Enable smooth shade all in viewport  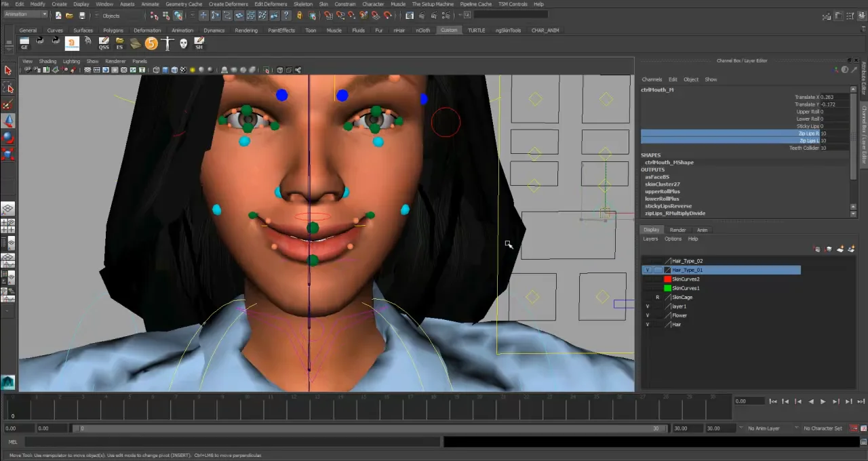coord(165,70)
